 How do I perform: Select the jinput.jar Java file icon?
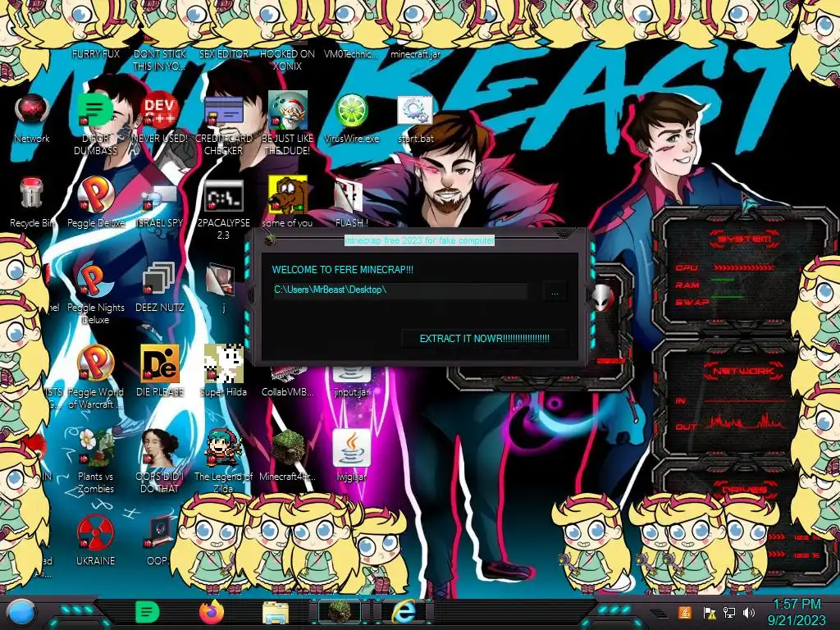coord(351,375)
